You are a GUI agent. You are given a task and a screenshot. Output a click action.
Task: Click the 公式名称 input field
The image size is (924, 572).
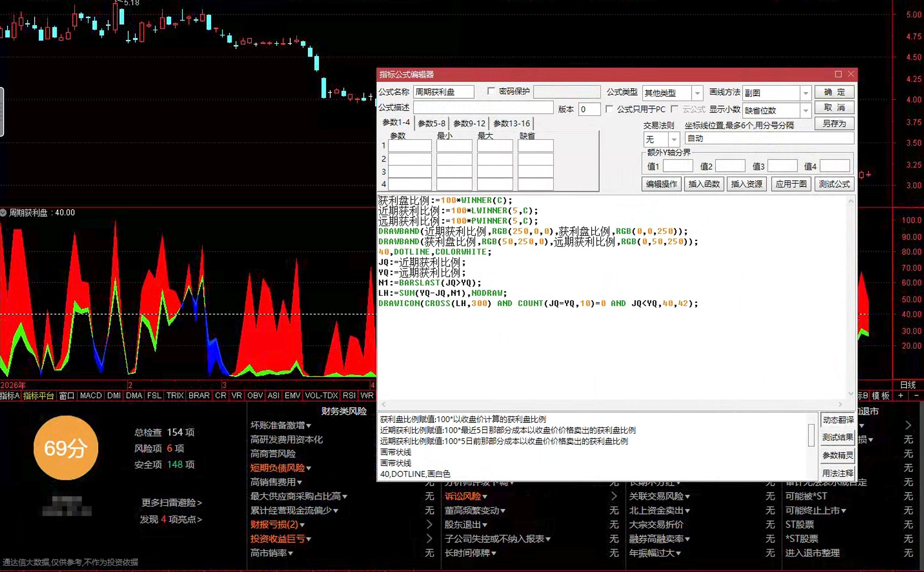pos(444,92)
